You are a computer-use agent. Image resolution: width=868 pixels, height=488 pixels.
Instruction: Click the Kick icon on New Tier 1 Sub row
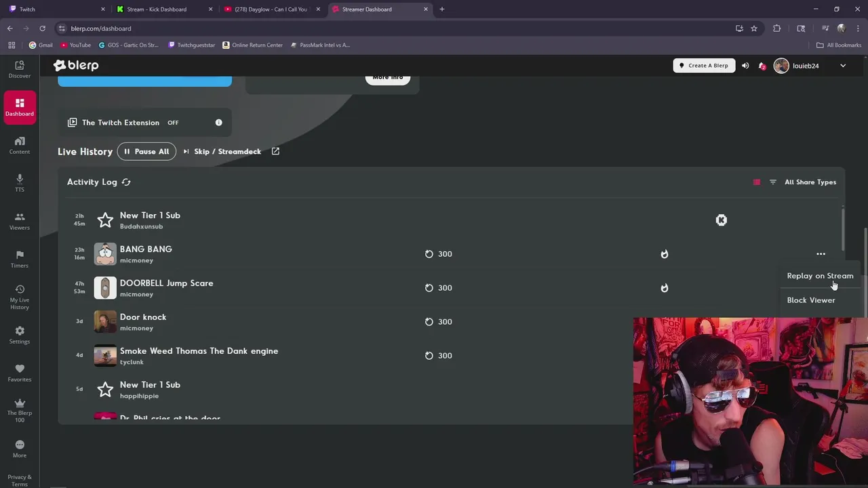(x=722, y=220)
